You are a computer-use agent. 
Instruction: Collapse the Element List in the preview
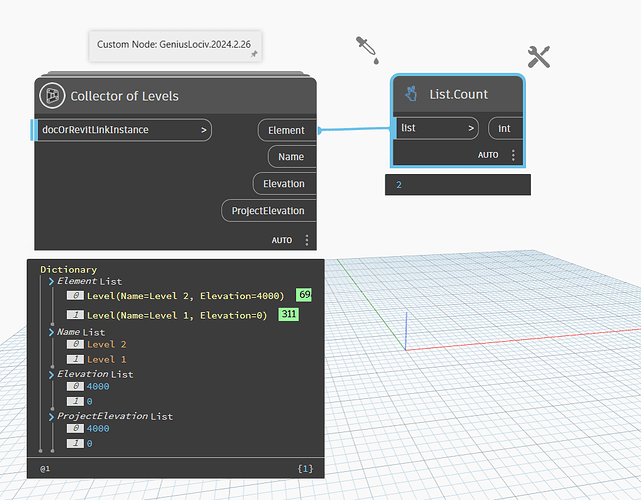(x=51, y=281)
